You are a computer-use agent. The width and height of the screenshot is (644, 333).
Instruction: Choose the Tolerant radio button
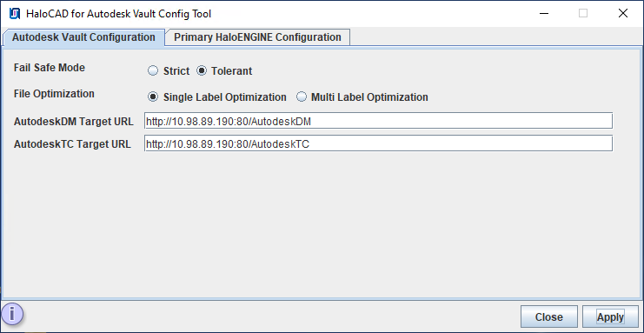(x=224, y=71)
